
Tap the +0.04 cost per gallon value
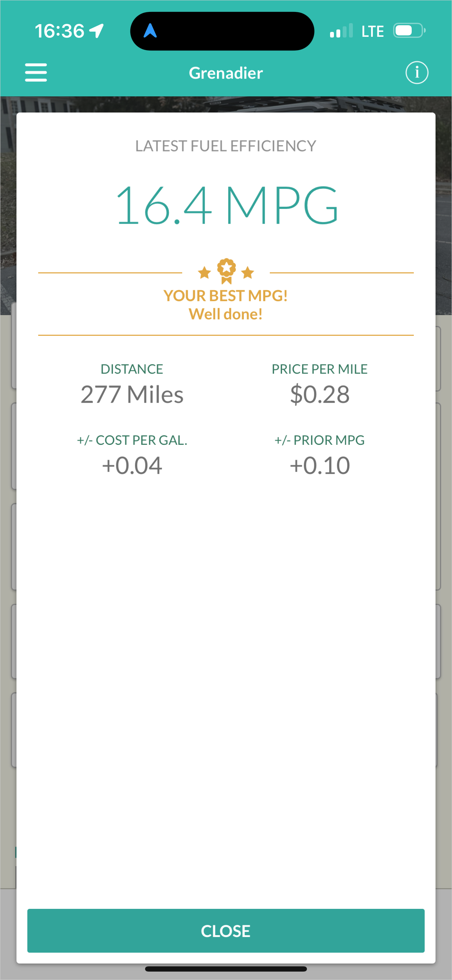pos(132,465)
